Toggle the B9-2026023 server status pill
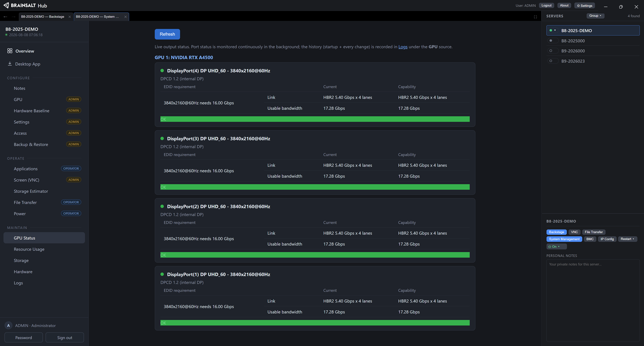Screen dimensions: 644x346 (x=553, y=61)
